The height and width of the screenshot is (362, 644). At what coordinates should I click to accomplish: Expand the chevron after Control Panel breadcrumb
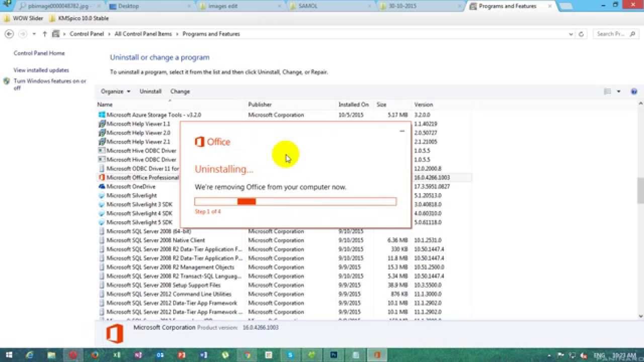109,34
